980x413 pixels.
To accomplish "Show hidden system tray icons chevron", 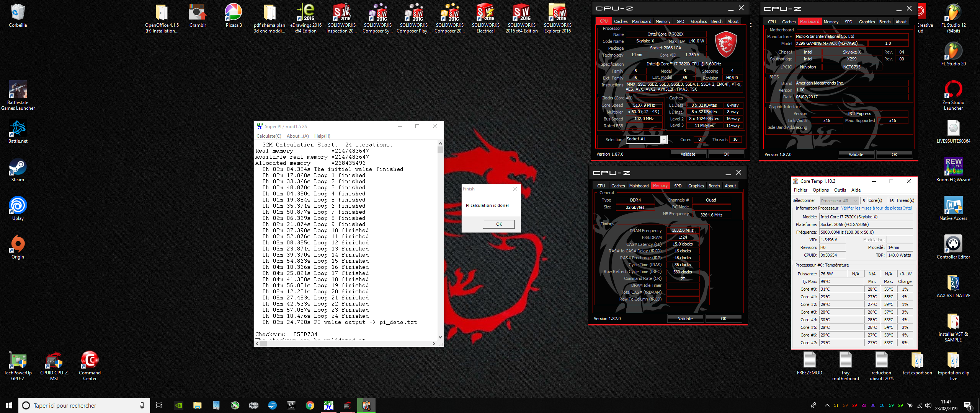I will coord(827,405).
